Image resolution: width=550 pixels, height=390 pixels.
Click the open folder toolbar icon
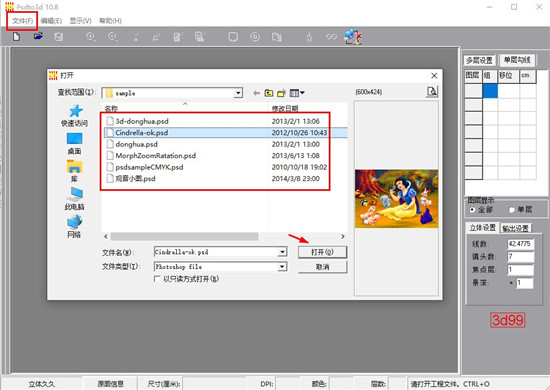point(38,36)
